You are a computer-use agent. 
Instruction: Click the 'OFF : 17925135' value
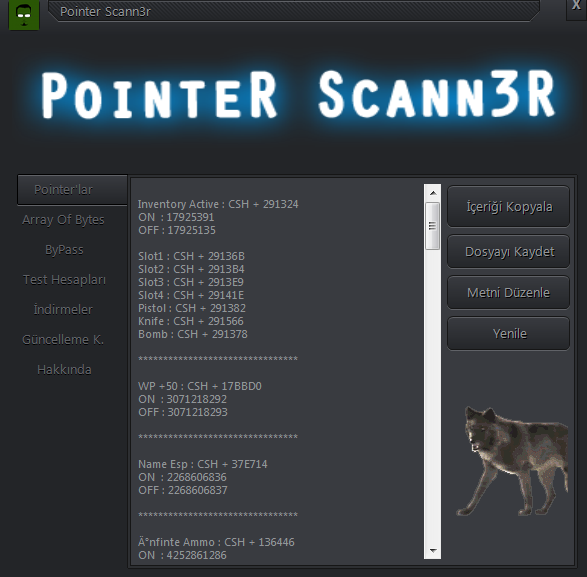[x=177, y=230]
